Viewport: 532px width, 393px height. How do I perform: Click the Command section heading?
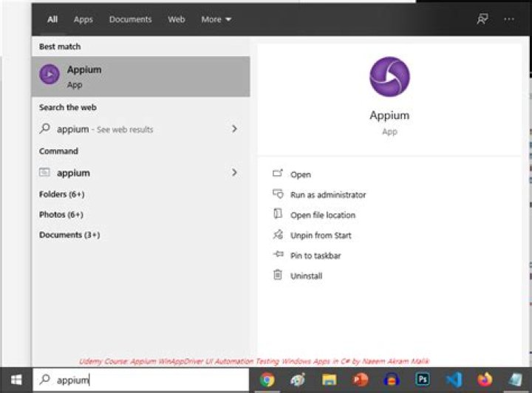(58, 151)
